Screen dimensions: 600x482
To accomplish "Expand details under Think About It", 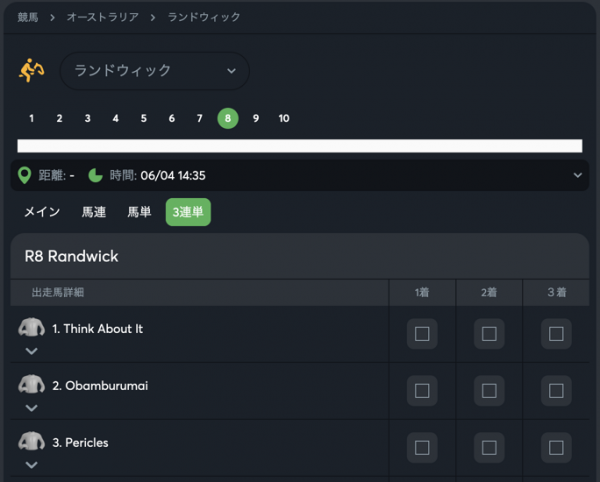I will tap(31, 351).
